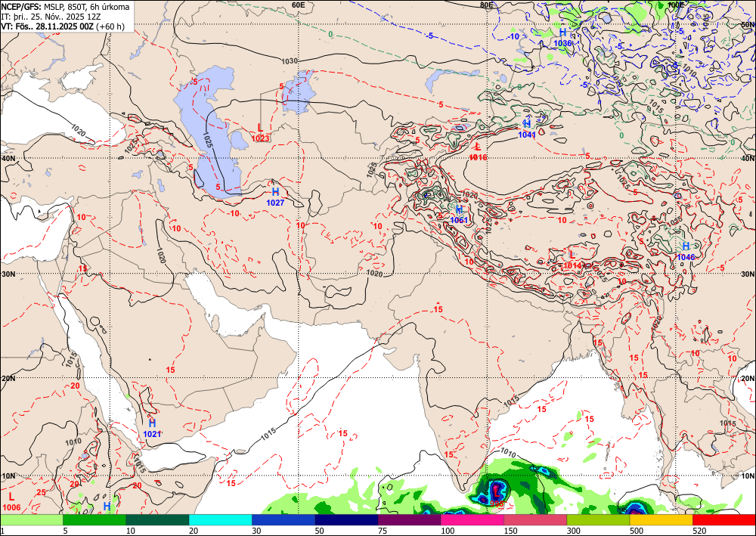This screenshot has width=756, height=536.
Task: Click the H 1021 marker near Yemen
Action: (152, 428)
